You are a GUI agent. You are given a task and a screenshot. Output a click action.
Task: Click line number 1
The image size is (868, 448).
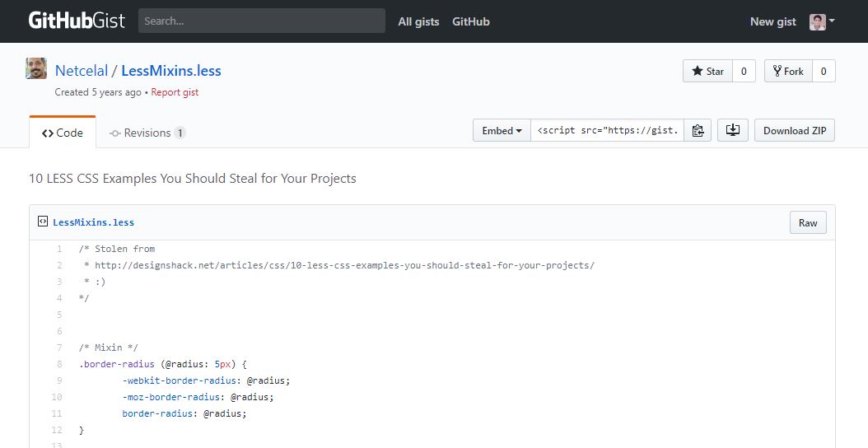59,249
